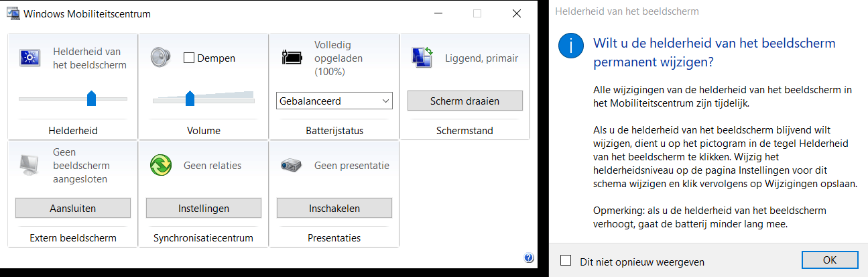Open Instellingen for Synchronisatiecentrum
Screen dimensions: 868x277
tap(204, 208)
